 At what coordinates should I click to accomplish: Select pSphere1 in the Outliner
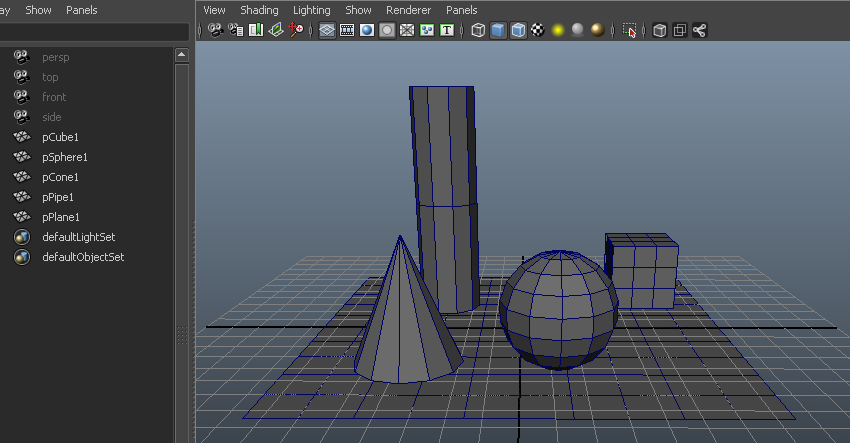65,157
